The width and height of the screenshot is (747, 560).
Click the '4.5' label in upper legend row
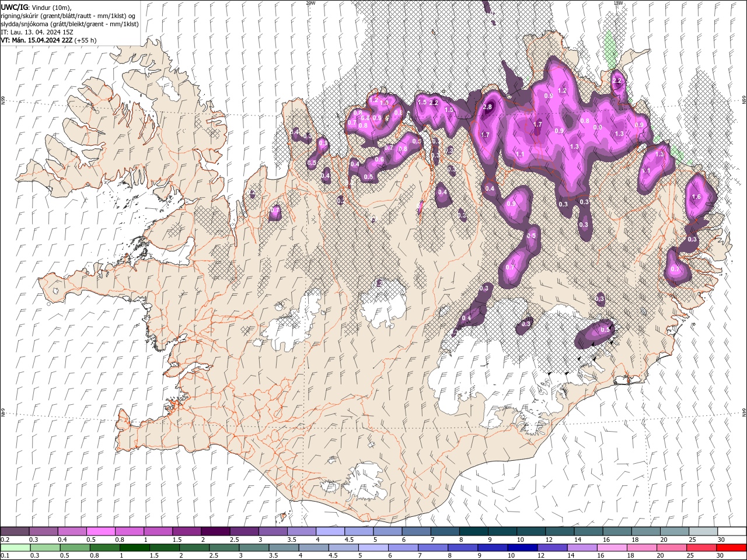349,540
